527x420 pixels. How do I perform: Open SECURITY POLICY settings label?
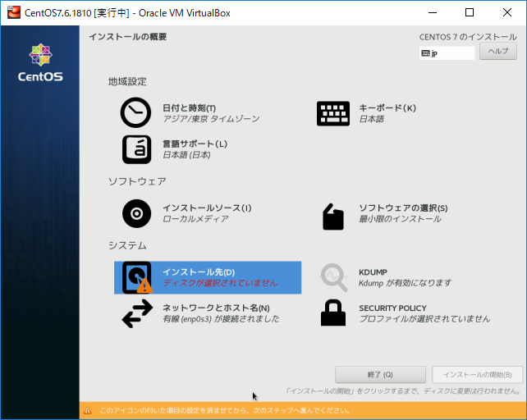[x=392, y=308]
